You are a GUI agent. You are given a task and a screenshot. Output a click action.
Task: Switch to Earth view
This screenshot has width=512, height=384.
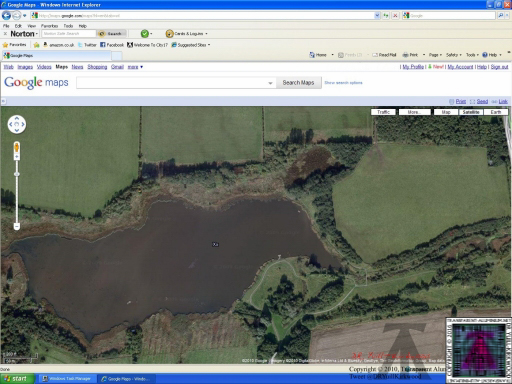pyautogui.click(x=496, y=112)
